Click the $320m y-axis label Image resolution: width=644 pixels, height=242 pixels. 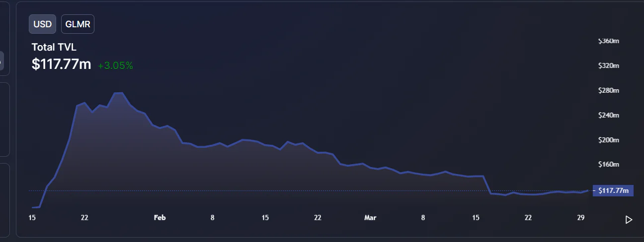(x=609, y=65)
